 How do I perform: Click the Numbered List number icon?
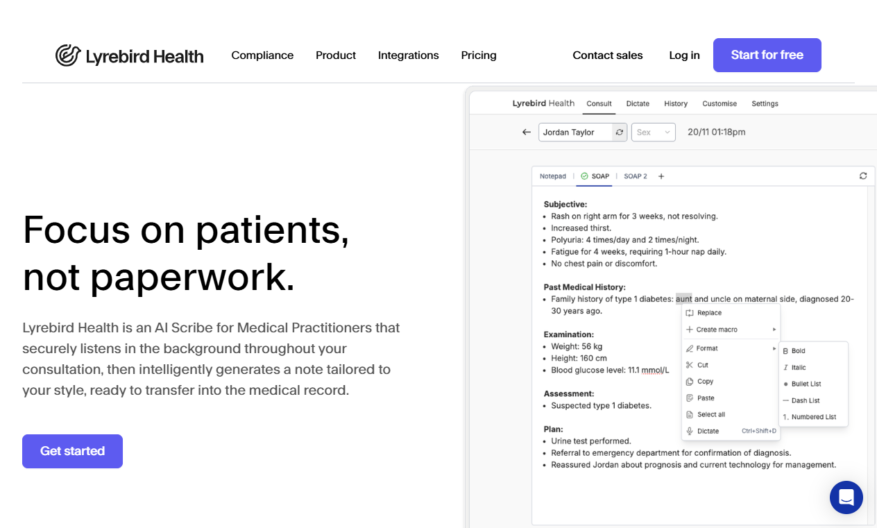coord(785,417)
